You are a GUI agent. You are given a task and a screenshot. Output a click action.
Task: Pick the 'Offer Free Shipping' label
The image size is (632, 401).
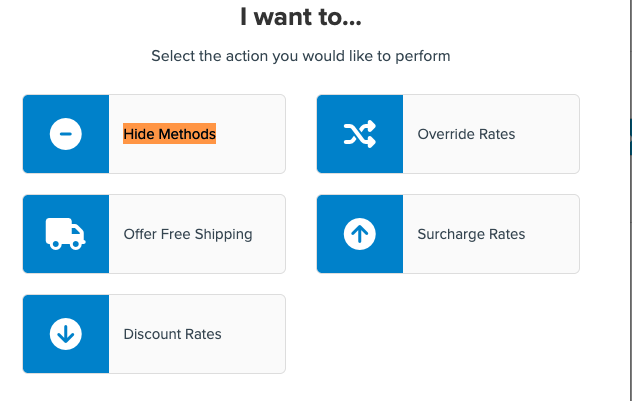(x=187, y=234)
